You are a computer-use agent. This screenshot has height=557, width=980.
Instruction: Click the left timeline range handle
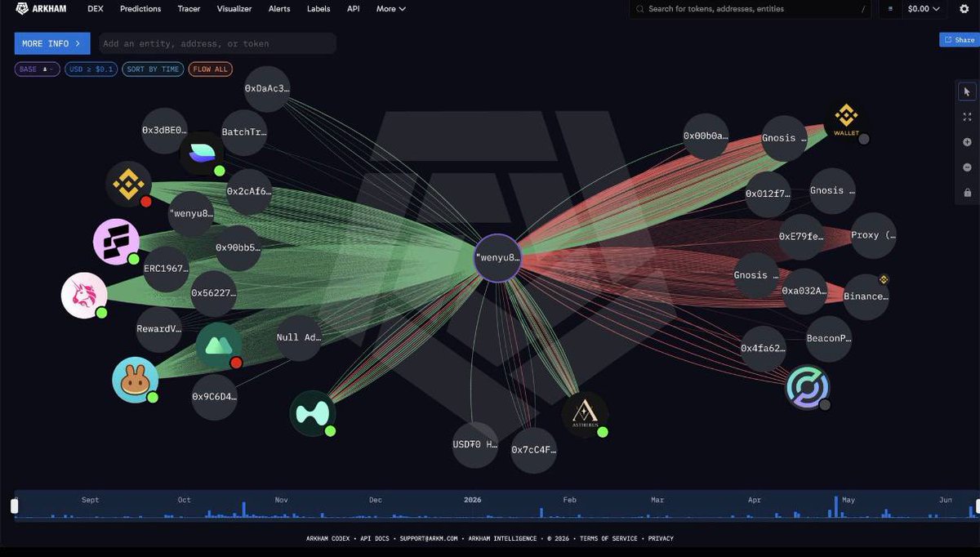click(14, 506)
